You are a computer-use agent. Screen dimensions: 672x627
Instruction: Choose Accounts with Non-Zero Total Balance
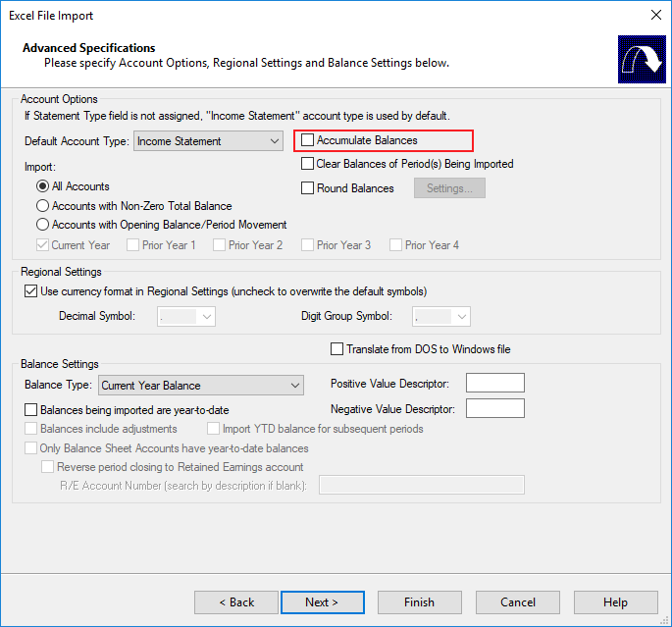pyautogui.click(x=42, y=206)
